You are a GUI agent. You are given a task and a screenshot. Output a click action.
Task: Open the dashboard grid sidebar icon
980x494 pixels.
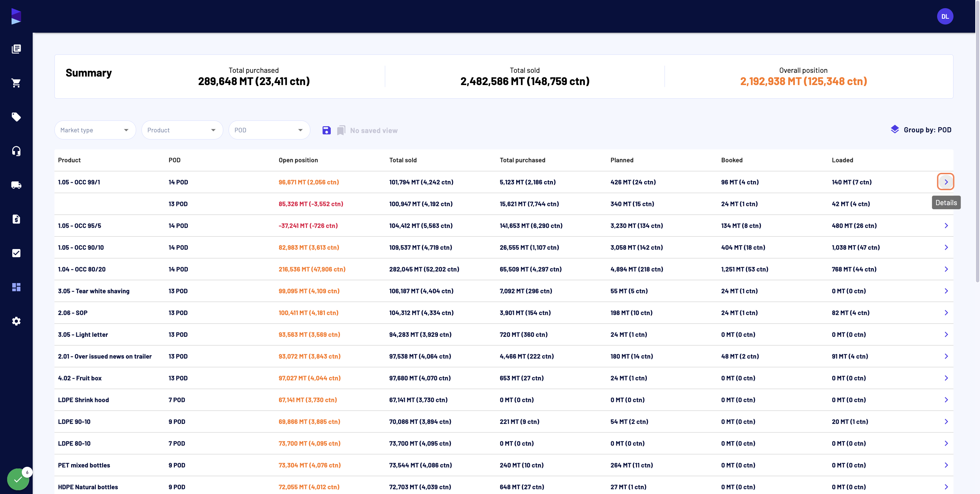click(x=16, y=287)
